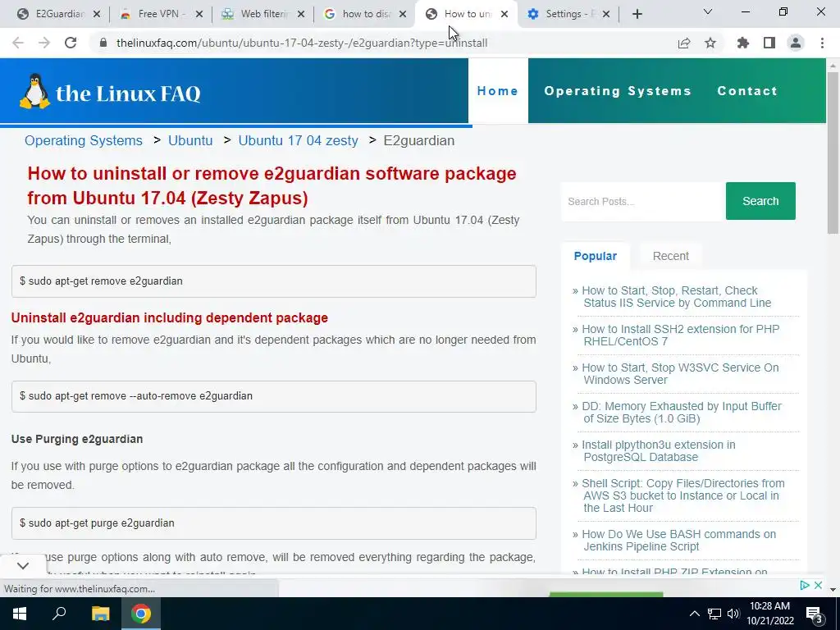
Task: Switch to the E2Guardian tab
Action: pyautogui.click(x=53, y=14)
